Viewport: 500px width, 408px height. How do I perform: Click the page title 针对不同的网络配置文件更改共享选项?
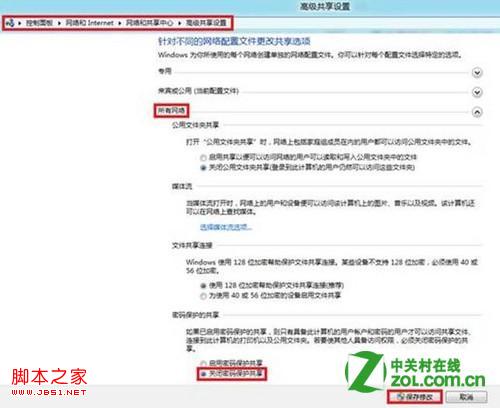234,41
